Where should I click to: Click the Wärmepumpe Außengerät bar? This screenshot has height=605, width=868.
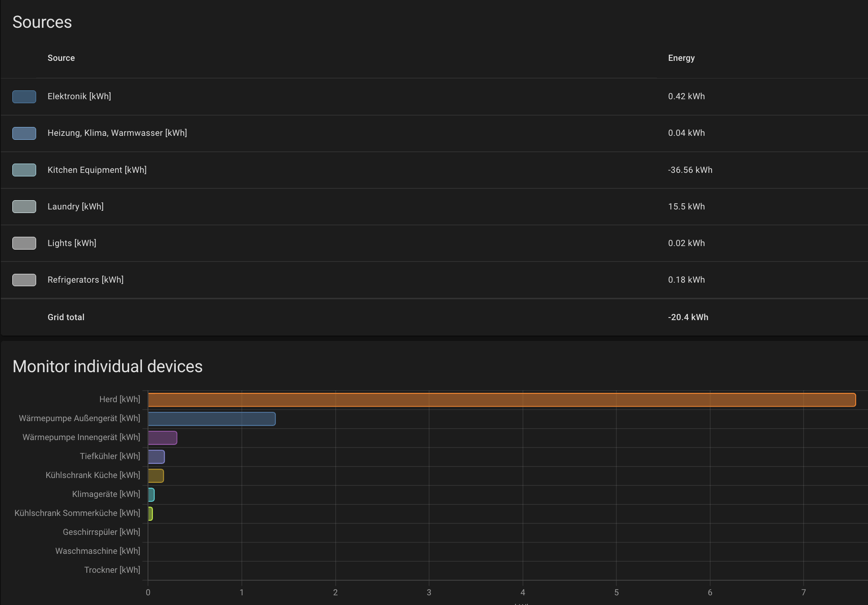211,418
